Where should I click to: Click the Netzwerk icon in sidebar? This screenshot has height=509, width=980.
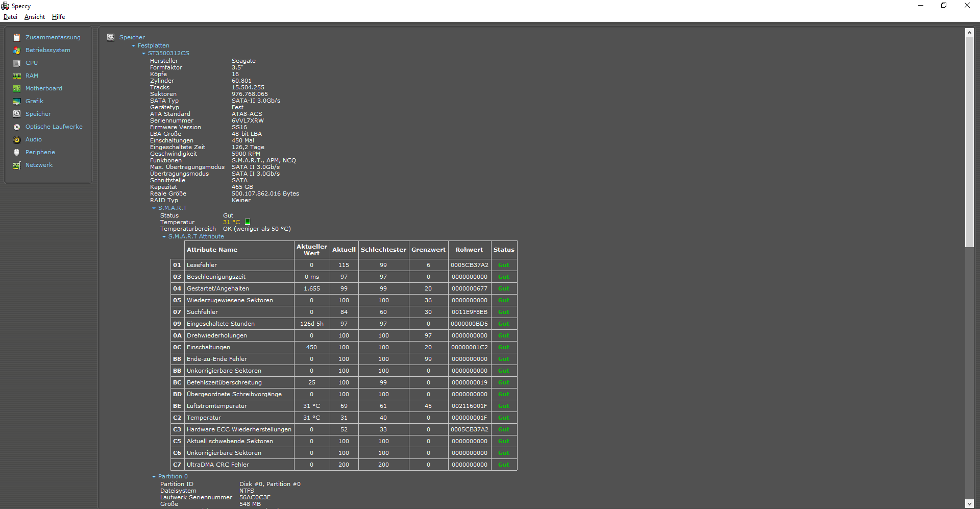click(17, 165)
